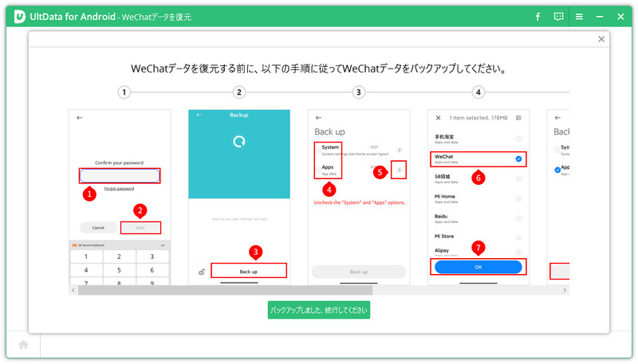Click the backup instruction heading text

[318, 68]
